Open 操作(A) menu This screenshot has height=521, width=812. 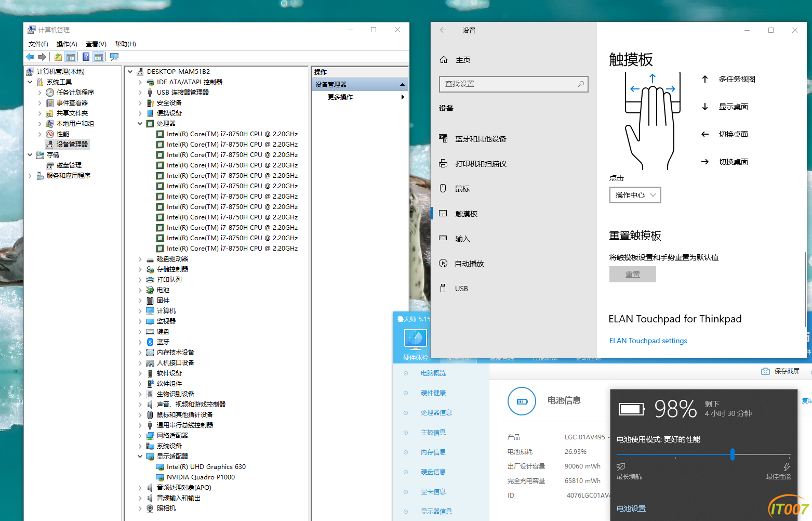point(67,44)
